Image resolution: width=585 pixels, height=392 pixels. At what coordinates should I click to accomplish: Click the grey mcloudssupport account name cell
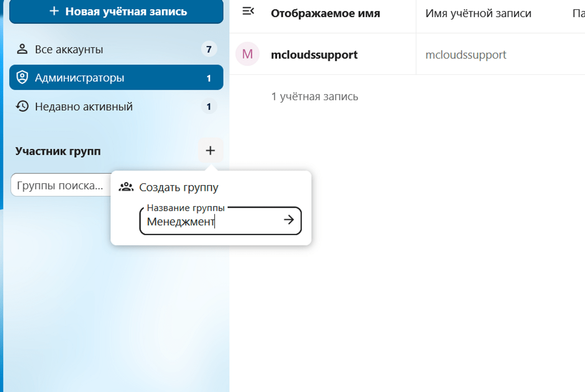click(x=466, y=55)
